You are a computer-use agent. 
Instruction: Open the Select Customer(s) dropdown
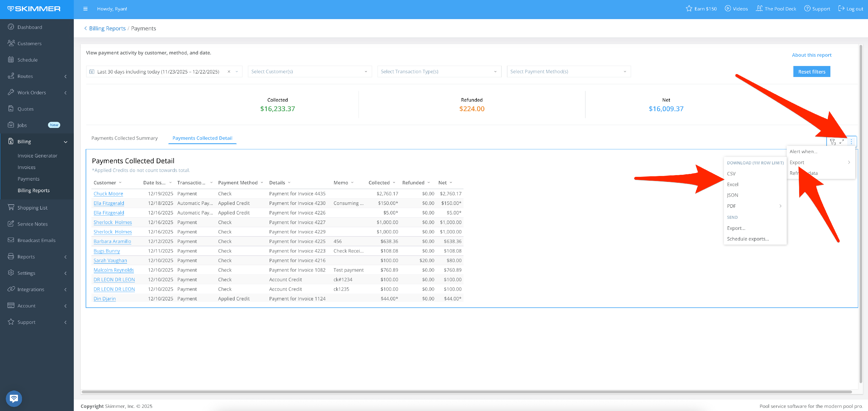pyautogui.click(x=309, y=71)
